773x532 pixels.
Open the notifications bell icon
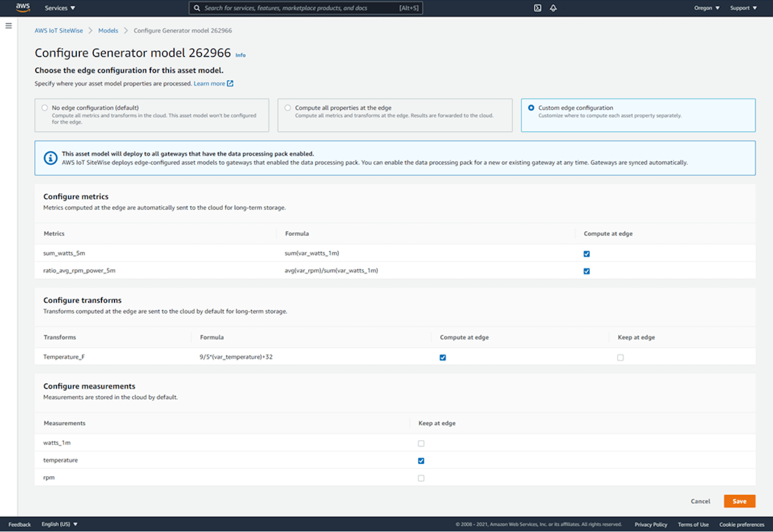pos(553,8)
